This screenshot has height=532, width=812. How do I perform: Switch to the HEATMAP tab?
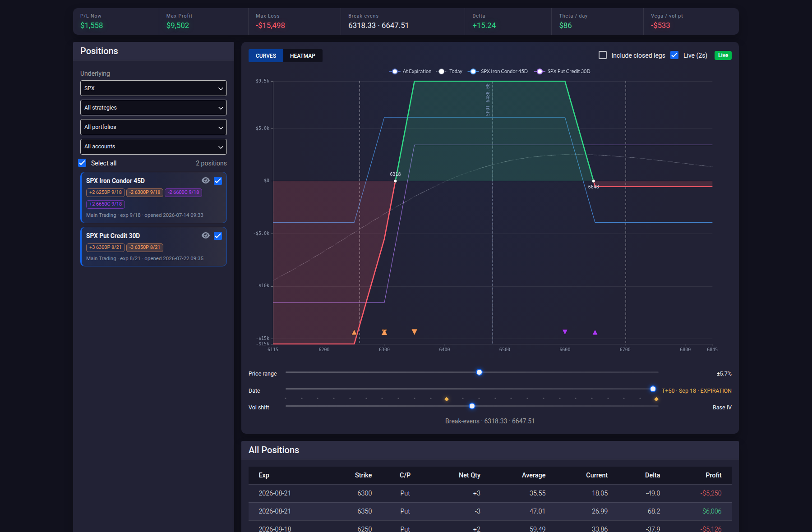[x=303, y=55]
